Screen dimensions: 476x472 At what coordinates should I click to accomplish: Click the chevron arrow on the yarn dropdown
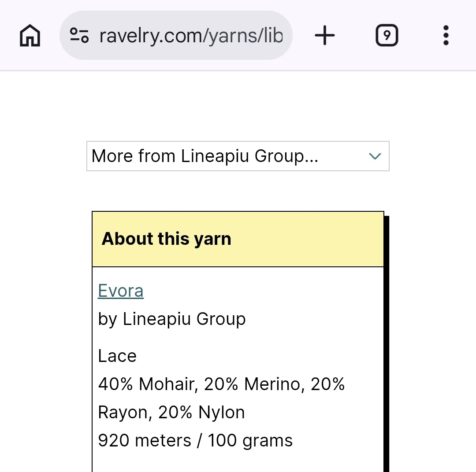click(375, 156)
